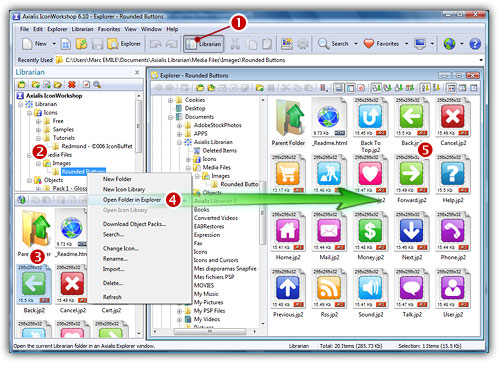Viewport: 500px width, 375px height.
Task: Open the Recently Used path dropdown
Action: click(481, 60)
